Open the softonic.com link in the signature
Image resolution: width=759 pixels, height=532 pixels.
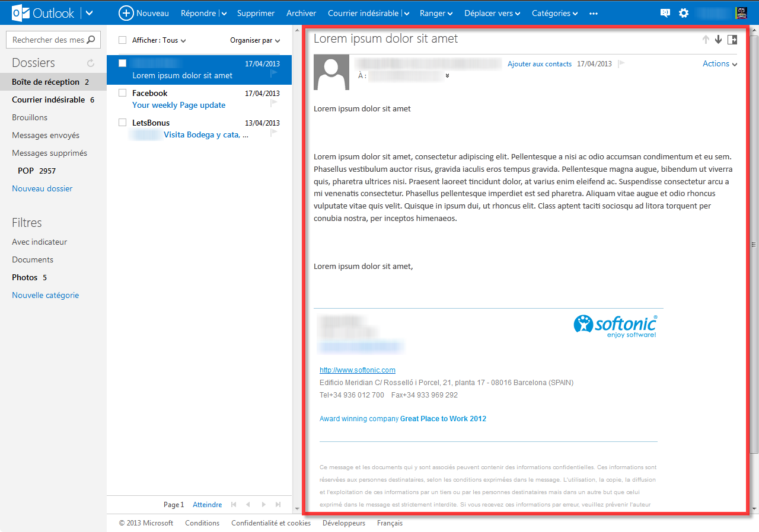357,370
